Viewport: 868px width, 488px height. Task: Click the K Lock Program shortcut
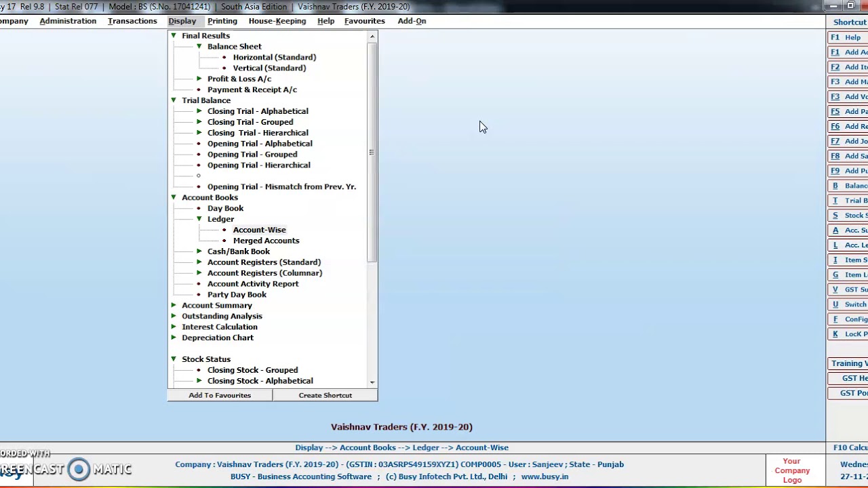coord(848,334)
